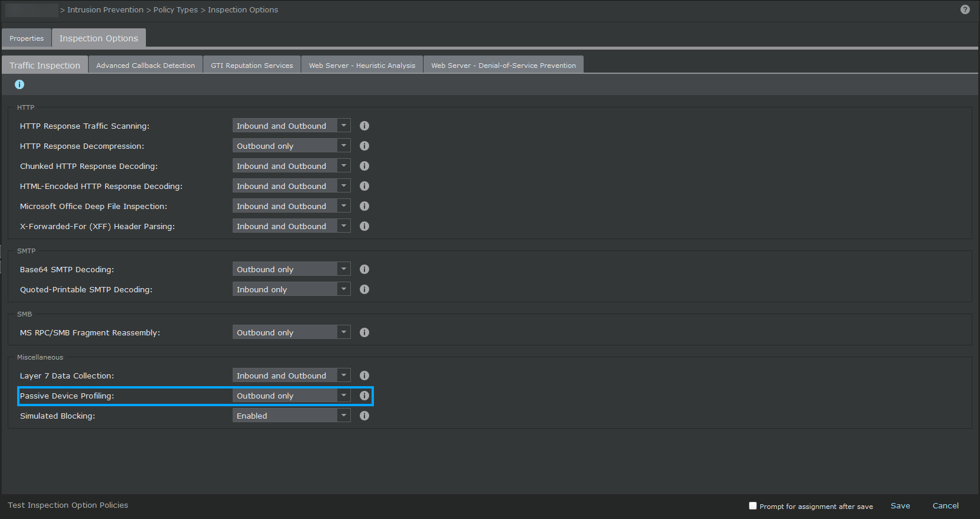Click the Cancel button
This screenshot has width=980, height=519.
point(945,505)
